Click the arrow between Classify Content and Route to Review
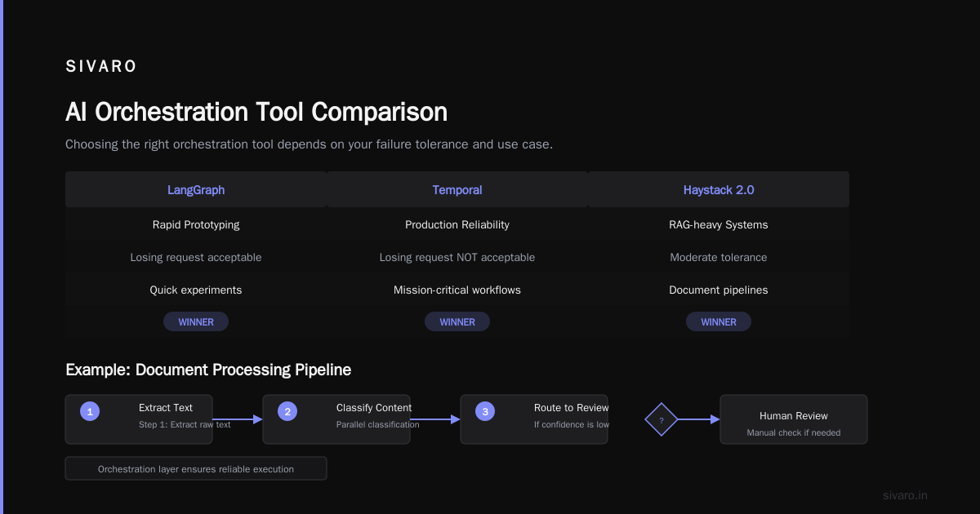The width and height of the screenshot is (980, 514). click(435, 419)
